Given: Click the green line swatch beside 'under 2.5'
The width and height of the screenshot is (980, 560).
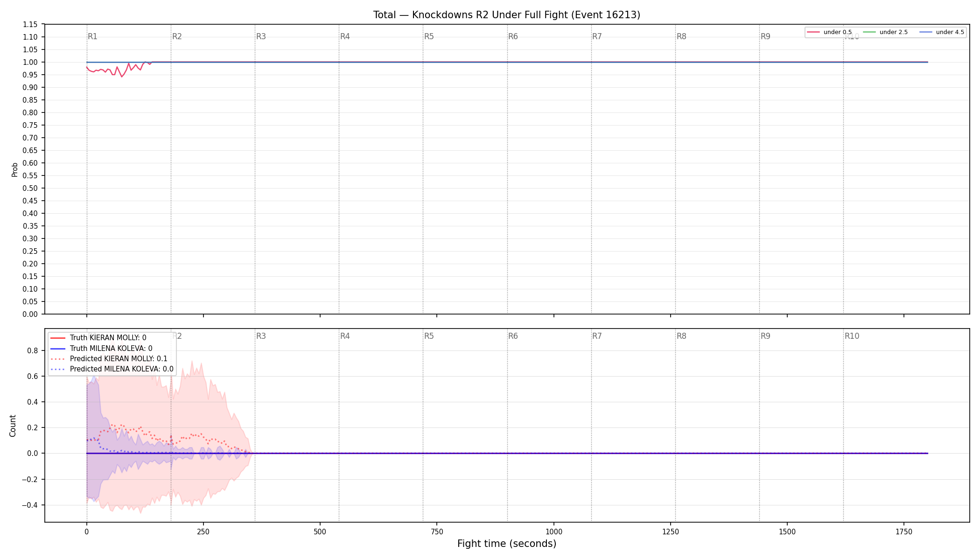Looking at the screenshot, I should click(x=869, y=32).
